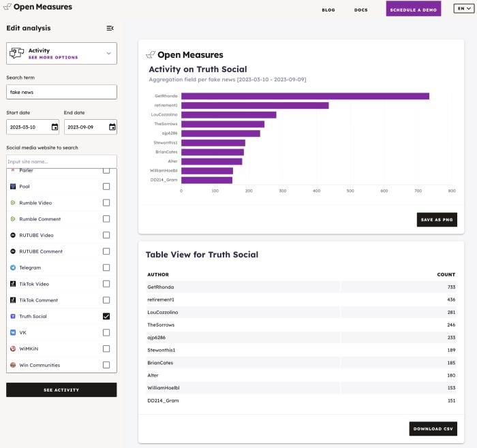The image size is (477, 448).
Task: Click the Start date field 2023-03-10
Action: [33, 127]
